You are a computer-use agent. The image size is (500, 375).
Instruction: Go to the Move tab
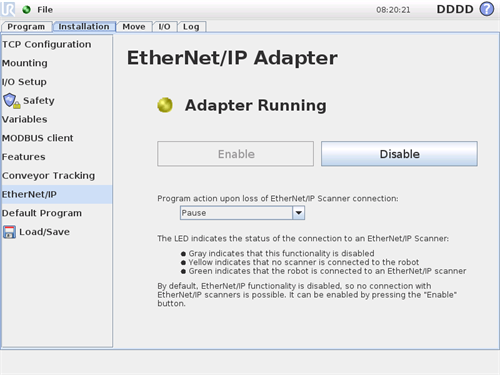[x=134, y=27]
